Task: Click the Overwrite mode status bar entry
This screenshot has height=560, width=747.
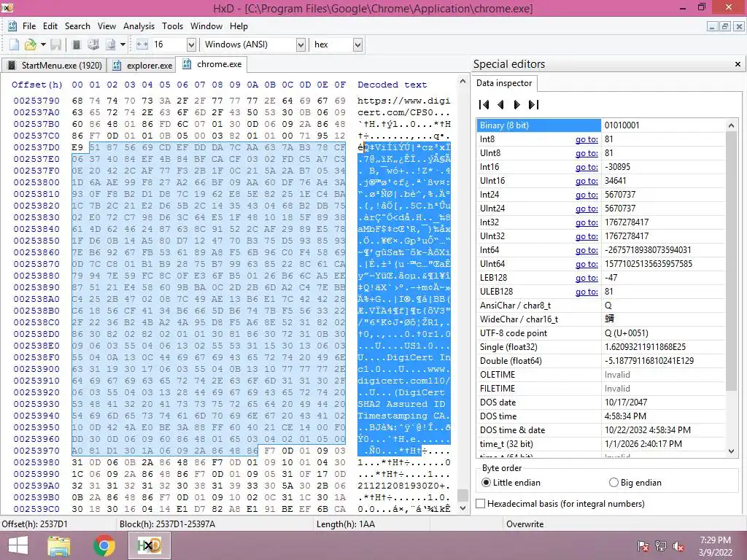Action: 525,524
